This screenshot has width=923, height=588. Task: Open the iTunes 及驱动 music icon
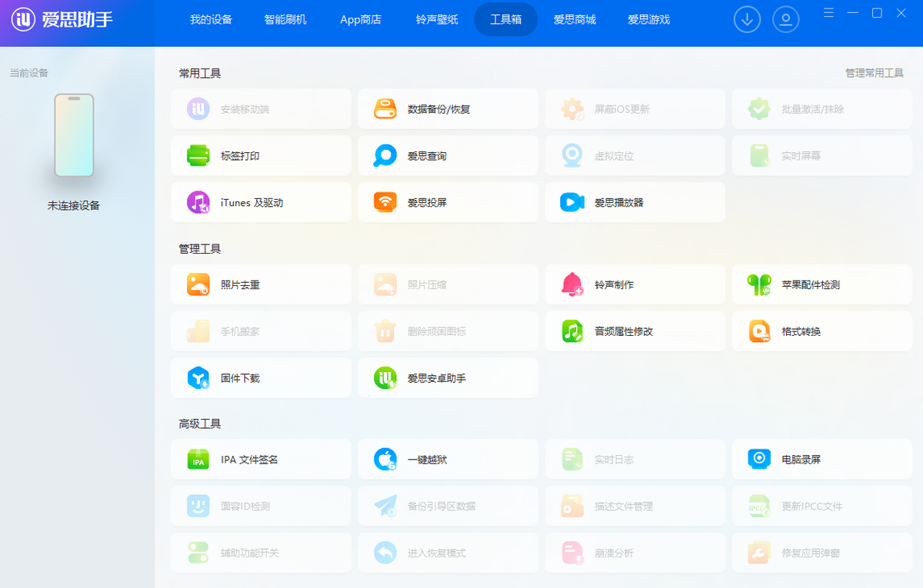point(198,202)
